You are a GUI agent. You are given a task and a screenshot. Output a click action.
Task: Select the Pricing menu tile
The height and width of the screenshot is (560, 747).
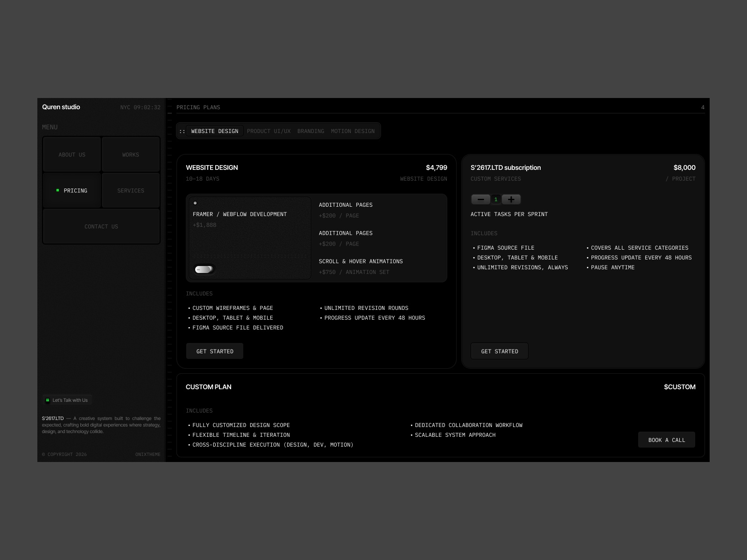click(x=72, y=190)
